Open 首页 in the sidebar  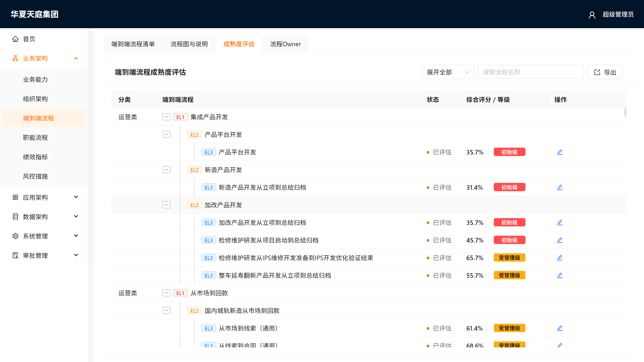point(44,39)
